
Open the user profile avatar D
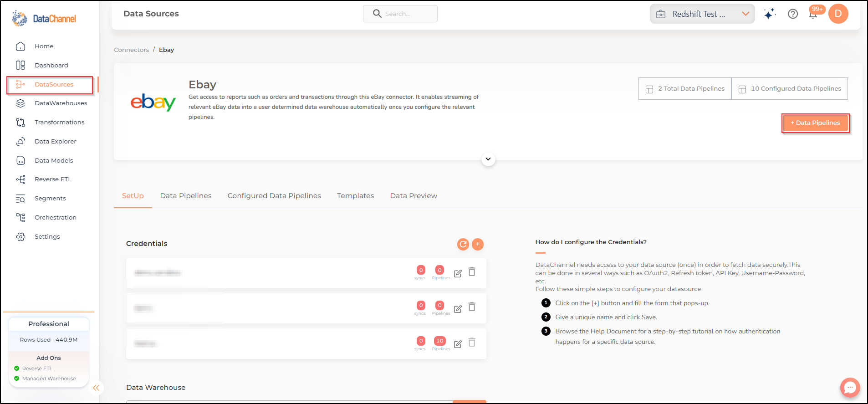838,14
